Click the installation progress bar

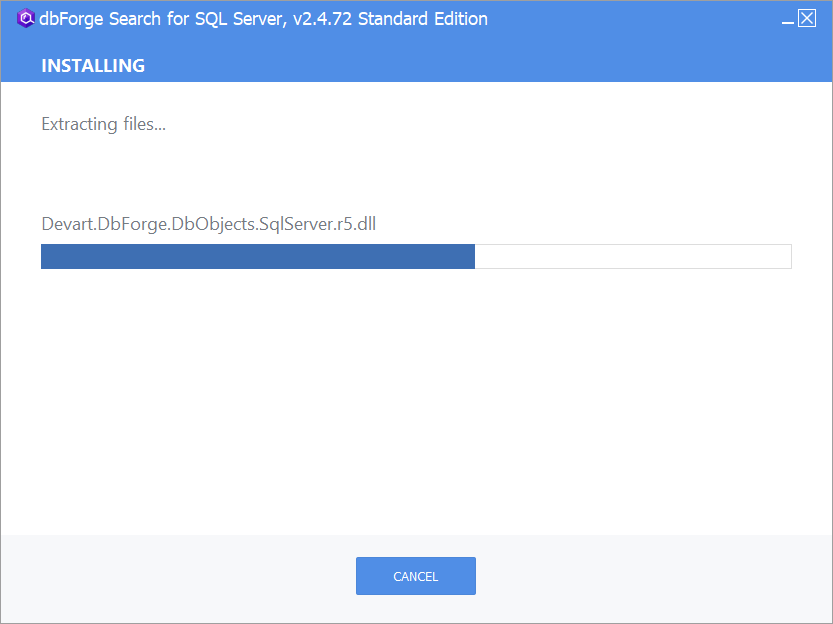pos(416,257)
